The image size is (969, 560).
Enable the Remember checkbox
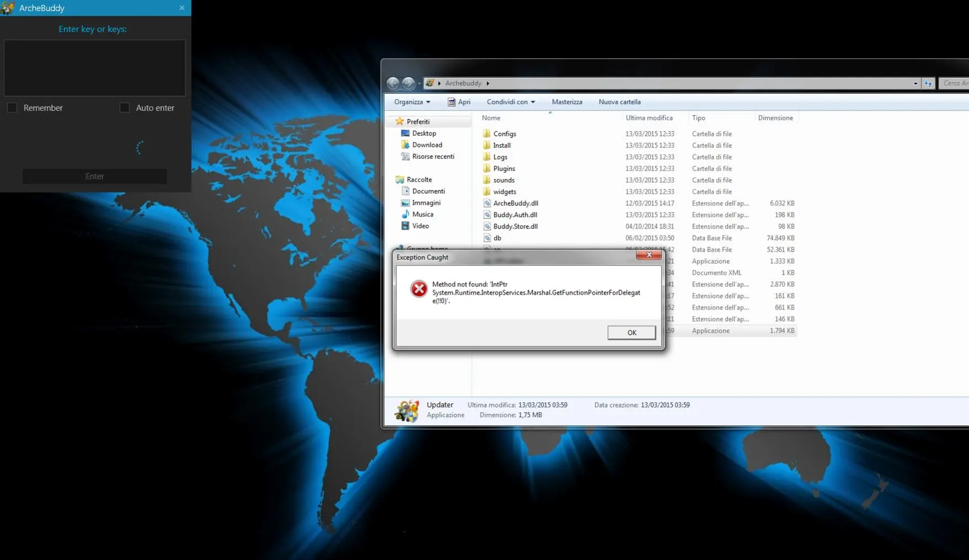(12, 108)
